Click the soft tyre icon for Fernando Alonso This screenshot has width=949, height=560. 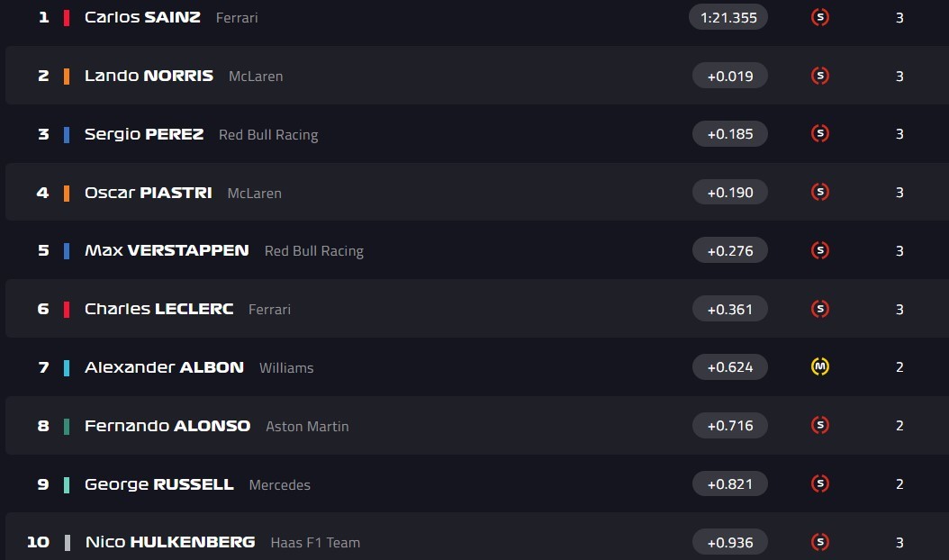pos(819,425)
